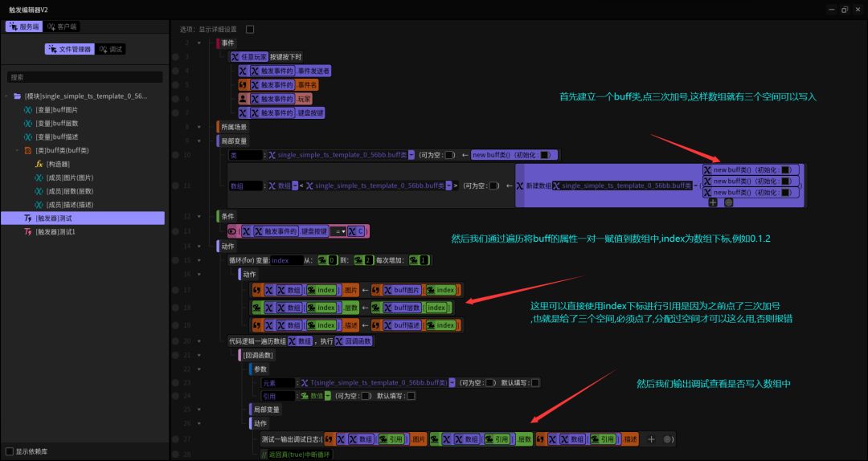
Task: Select the 客户端 tab
Action: [x=62, y=27]
